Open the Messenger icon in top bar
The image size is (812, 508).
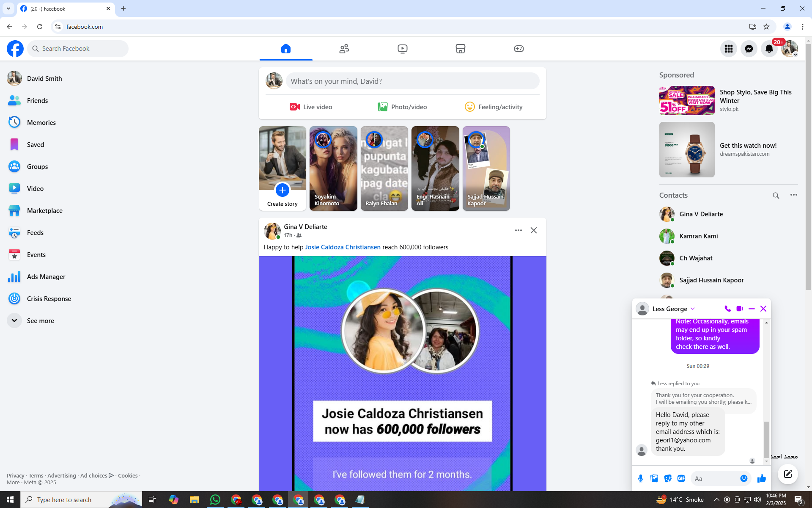click(x=749, y=49)
